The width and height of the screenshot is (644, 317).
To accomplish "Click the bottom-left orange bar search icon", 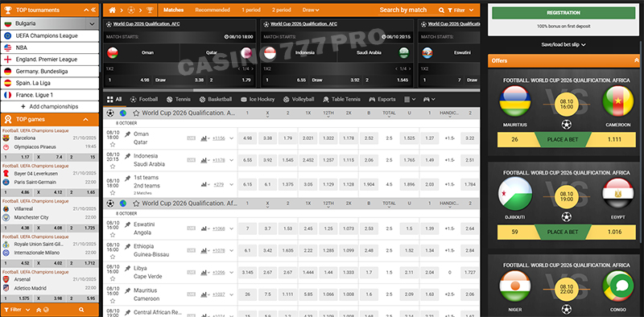I will coord(81,310).
